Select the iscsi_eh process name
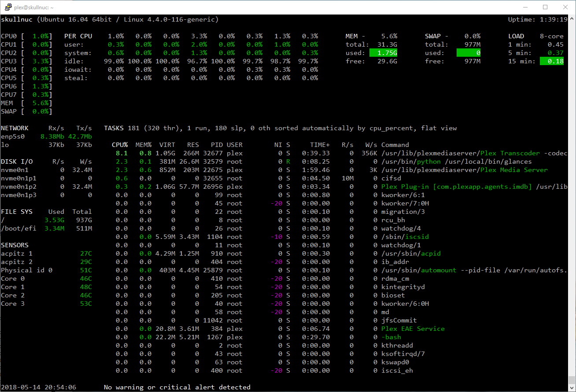The height and width of the screenshot is (392, 576). click(x=397, y=370)
